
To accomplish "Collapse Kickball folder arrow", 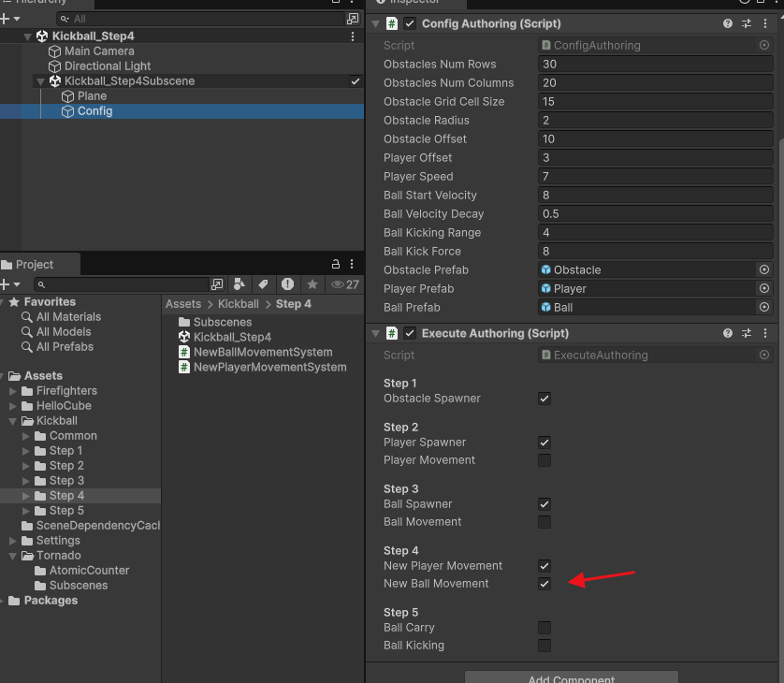I will point(13,422).
